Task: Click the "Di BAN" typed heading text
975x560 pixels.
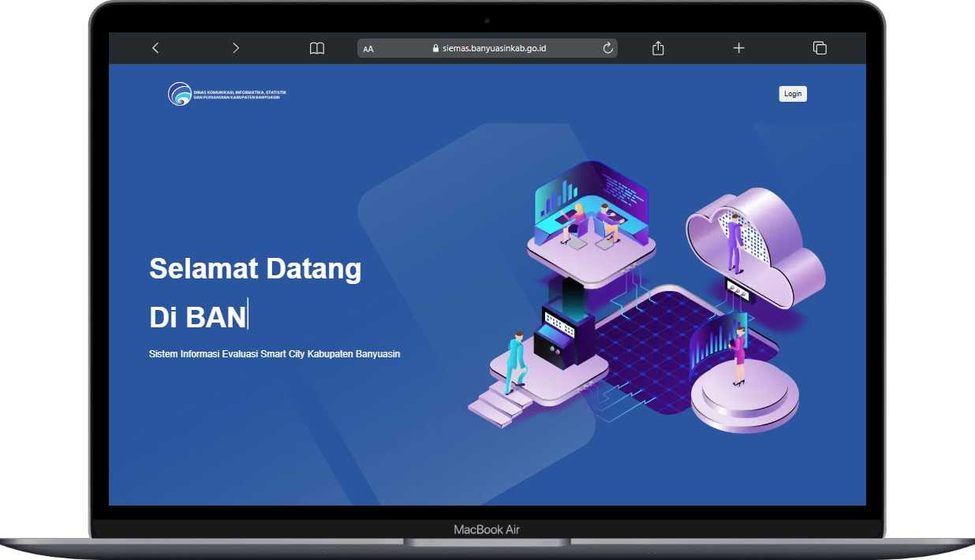Action: pos(198,317)
